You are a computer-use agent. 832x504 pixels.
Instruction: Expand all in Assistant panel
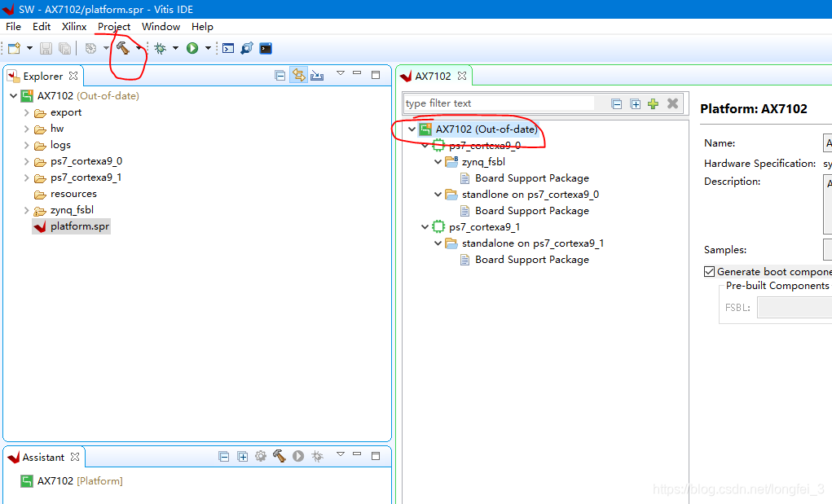[x=243, y=456]
